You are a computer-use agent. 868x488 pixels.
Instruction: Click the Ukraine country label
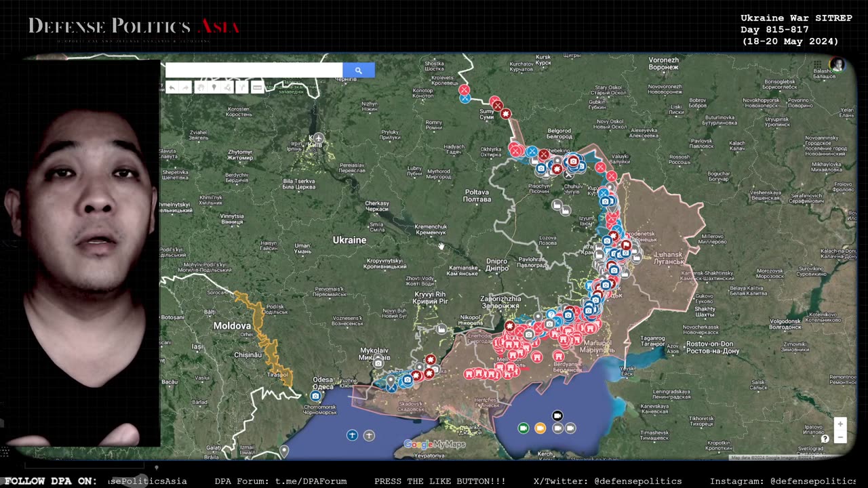(349, 240)
